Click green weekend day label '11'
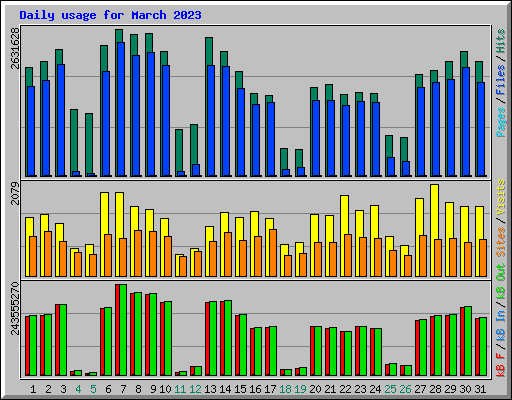The image size is (512, 400). [x=180, y=389]
